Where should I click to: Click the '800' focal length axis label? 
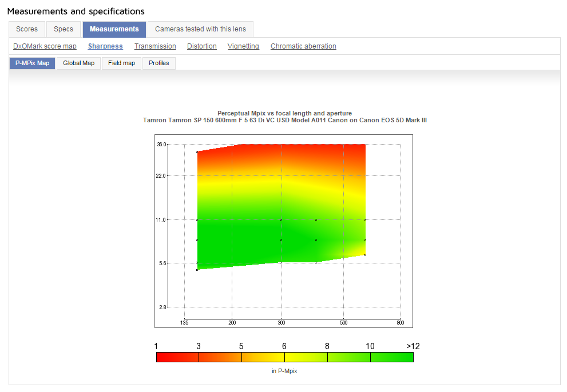pyautogui.click(x=401, y=323)
